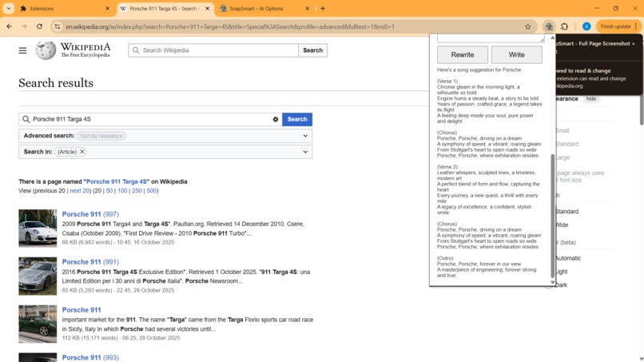The width and height of the screenshot is (644, 362).
Task: Go forward using the browser forward arrow
Action: 24,26
